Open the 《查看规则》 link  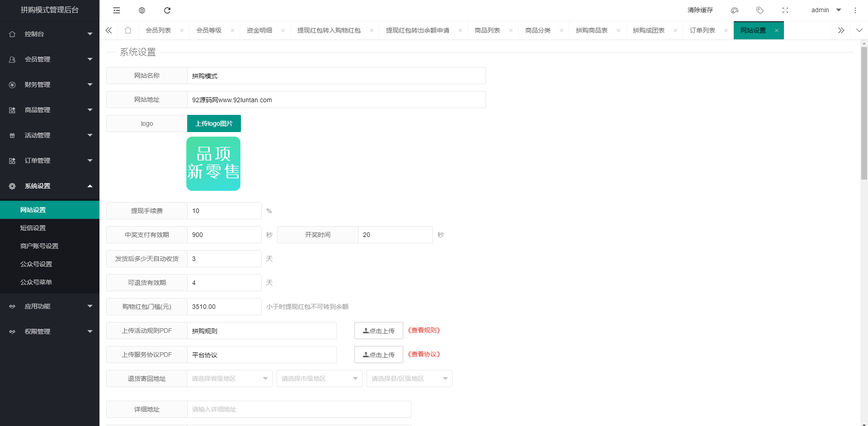[x=424, y=330]
